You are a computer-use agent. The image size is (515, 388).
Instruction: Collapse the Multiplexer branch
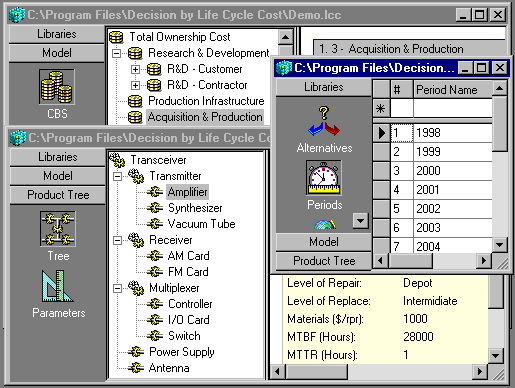pyautogui.click(x=117, y=288)
